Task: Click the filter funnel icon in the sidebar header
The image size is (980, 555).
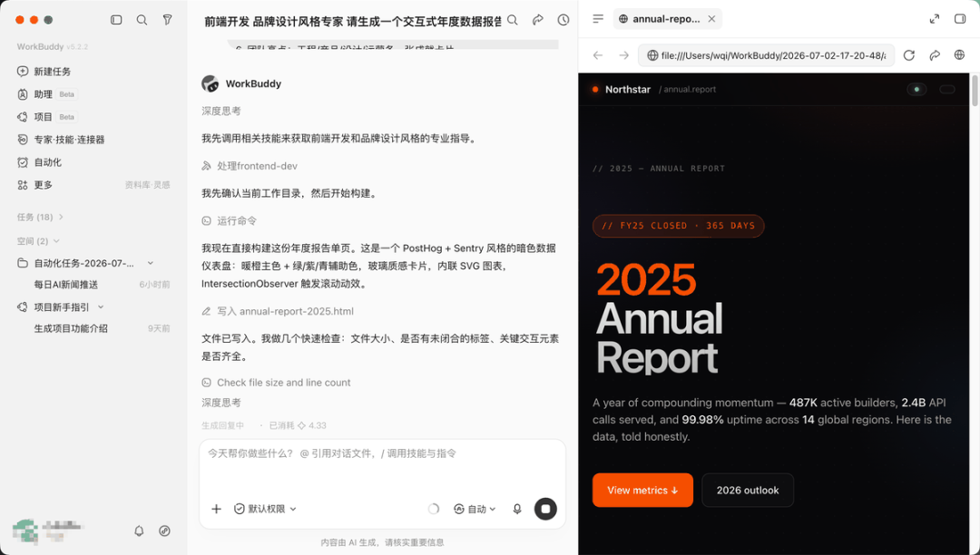Action: 167,20
